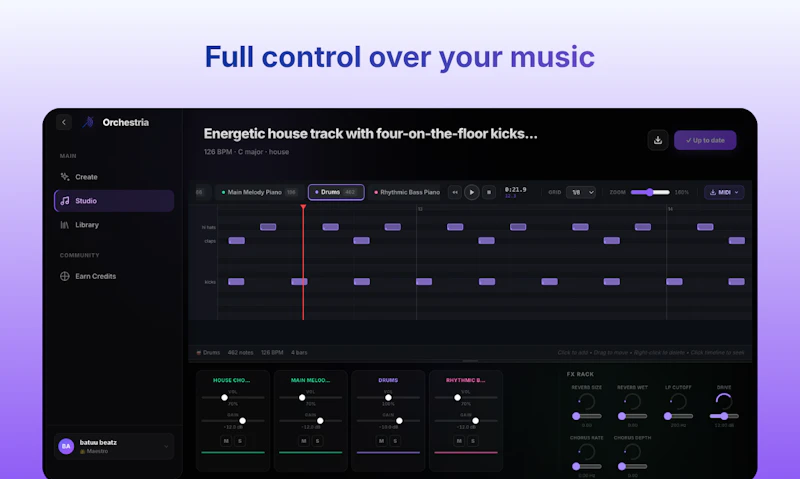Click the Drive knob
Image resolution: width=800 pixels, height=479 pixels.
pos(724,402)
